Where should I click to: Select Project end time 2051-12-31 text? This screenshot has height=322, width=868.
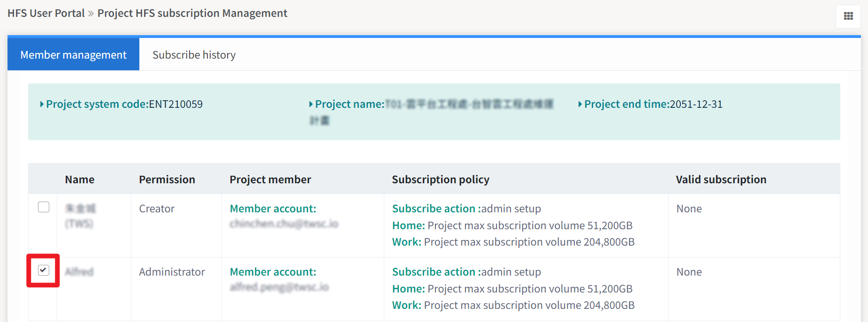pyautogui.click(x=650, y=104)
